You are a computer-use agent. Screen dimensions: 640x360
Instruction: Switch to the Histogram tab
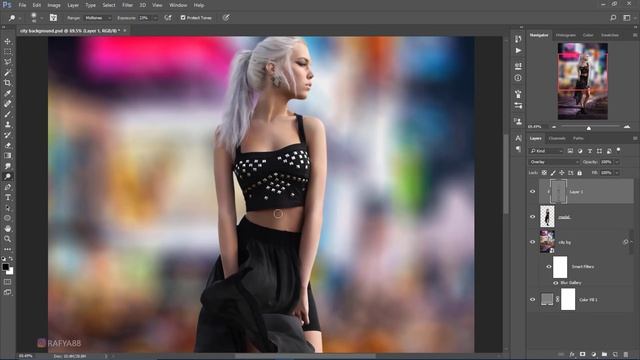566,35
